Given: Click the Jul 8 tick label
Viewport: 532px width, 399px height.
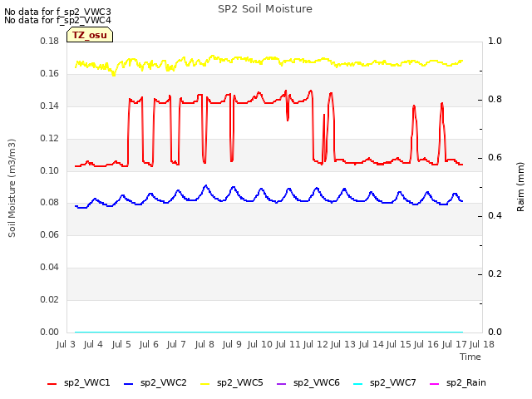Looking at the screenshot, I should [x=204, y=344].
